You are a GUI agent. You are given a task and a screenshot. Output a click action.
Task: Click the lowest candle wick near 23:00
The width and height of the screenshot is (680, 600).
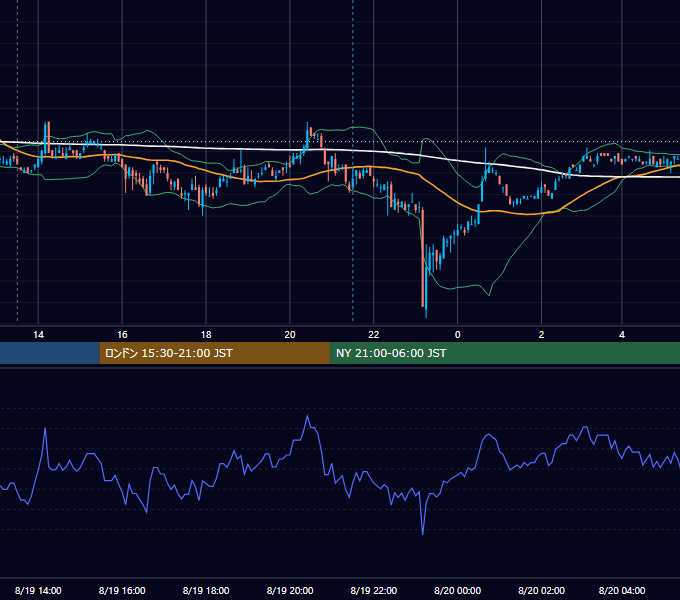point(426,314)
